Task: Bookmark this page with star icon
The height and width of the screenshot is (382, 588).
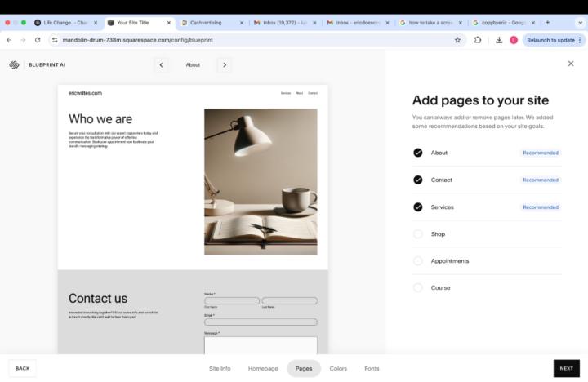Action: (x=457, y=39)
